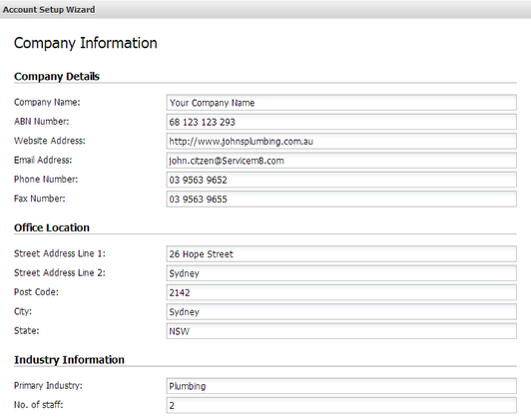Image resolution: width=531 pixels, height=420 pixels.
Task: Edit Street Address Line 1 field
Action: point(341,253)
